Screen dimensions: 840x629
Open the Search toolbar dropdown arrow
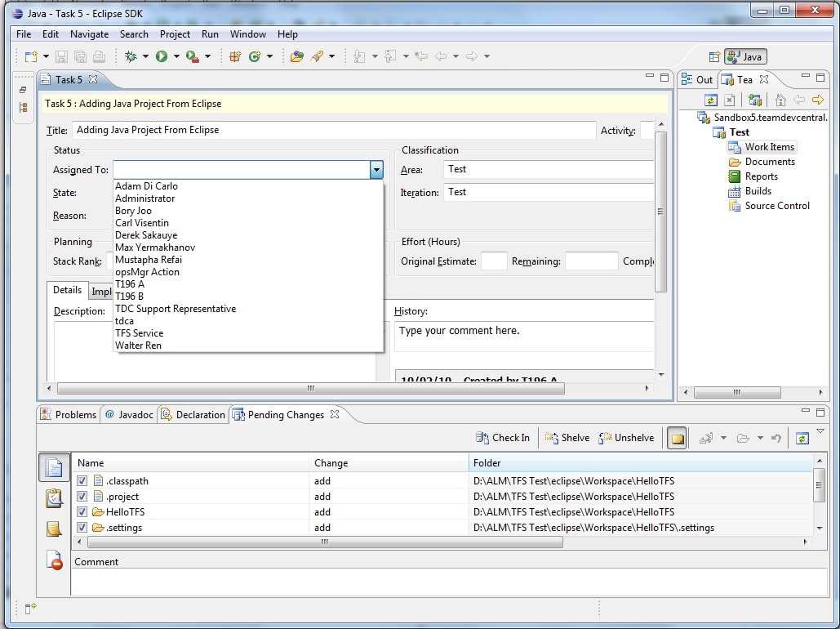click(x=332, y=56)
